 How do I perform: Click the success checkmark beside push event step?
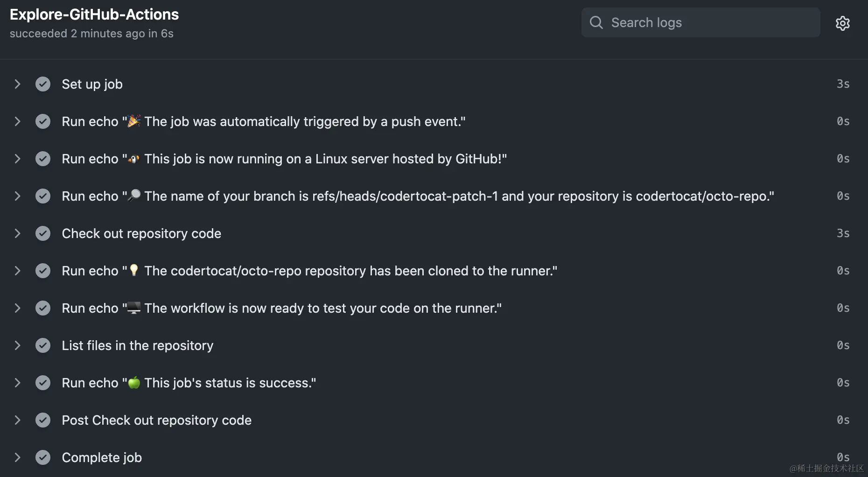click(x=43, y=121)
